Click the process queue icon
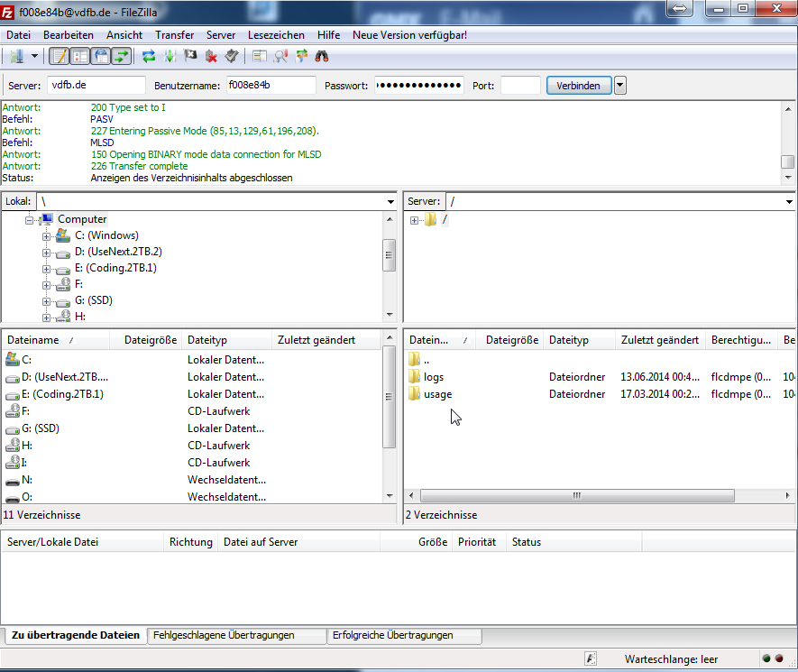The image size is (798, 672). tap(170, 56)
